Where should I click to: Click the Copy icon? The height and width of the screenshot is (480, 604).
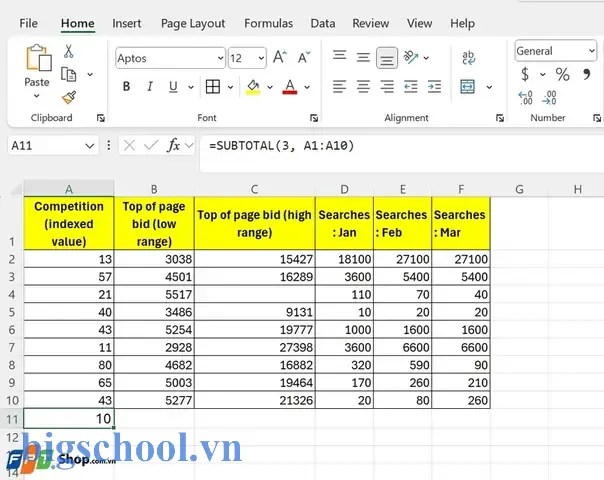69,74
